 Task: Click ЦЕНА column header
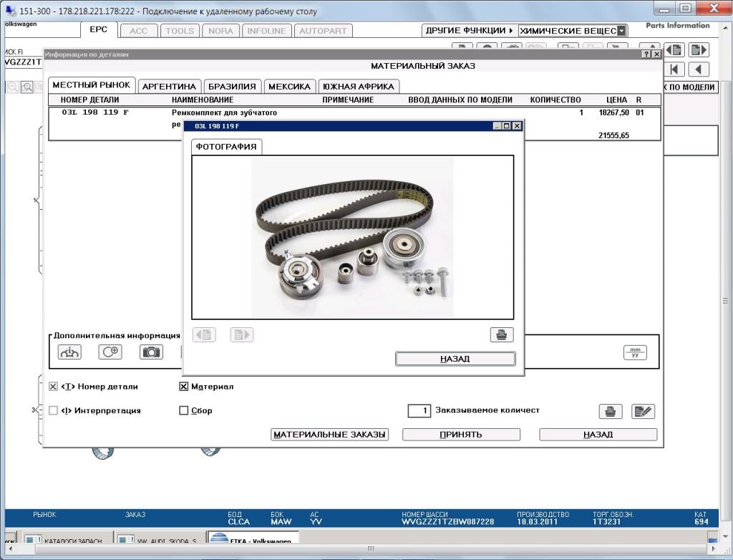pos(616,100)
